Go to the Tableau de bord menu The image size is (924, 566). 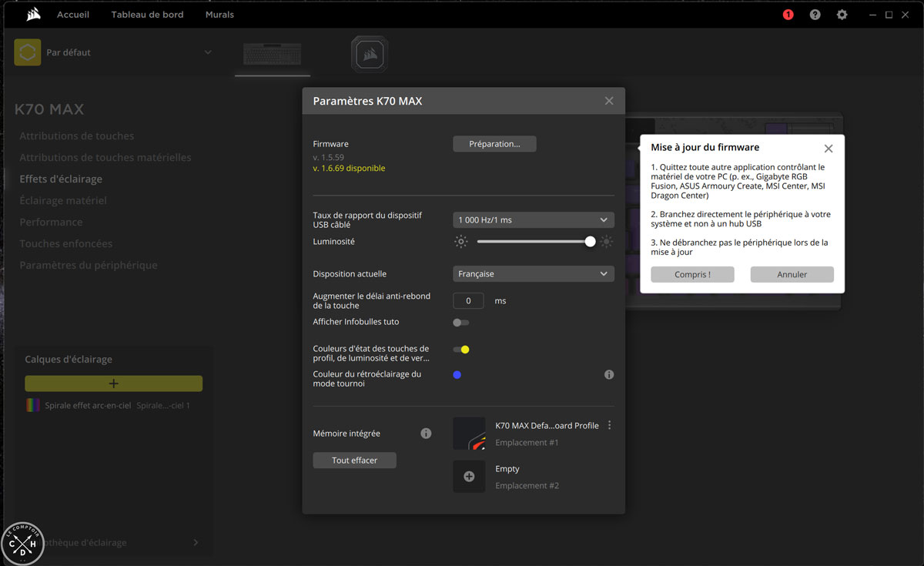coord(147,14)
